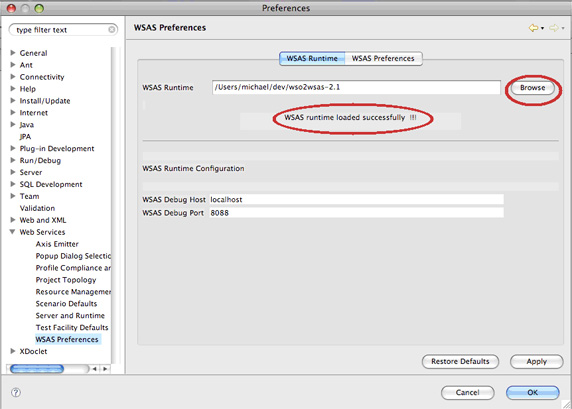Select Resource Management item
Screen dimensions: 572x409
(73, 292)
